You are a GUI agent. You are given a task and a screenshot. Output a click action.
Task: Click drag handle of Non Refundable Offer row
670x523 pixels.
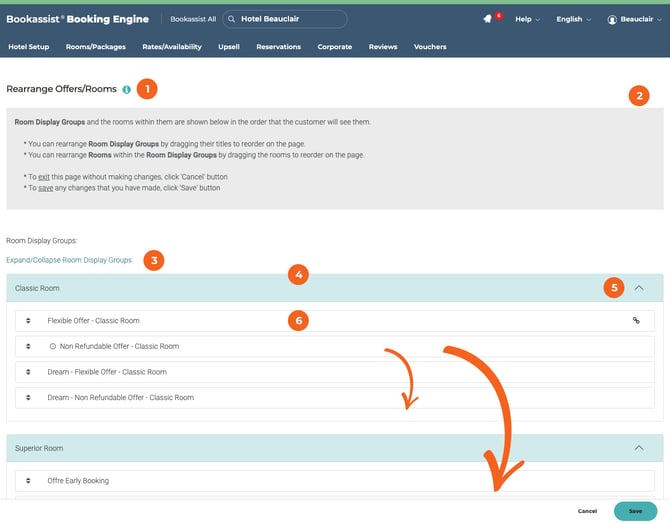coord(28,346)
